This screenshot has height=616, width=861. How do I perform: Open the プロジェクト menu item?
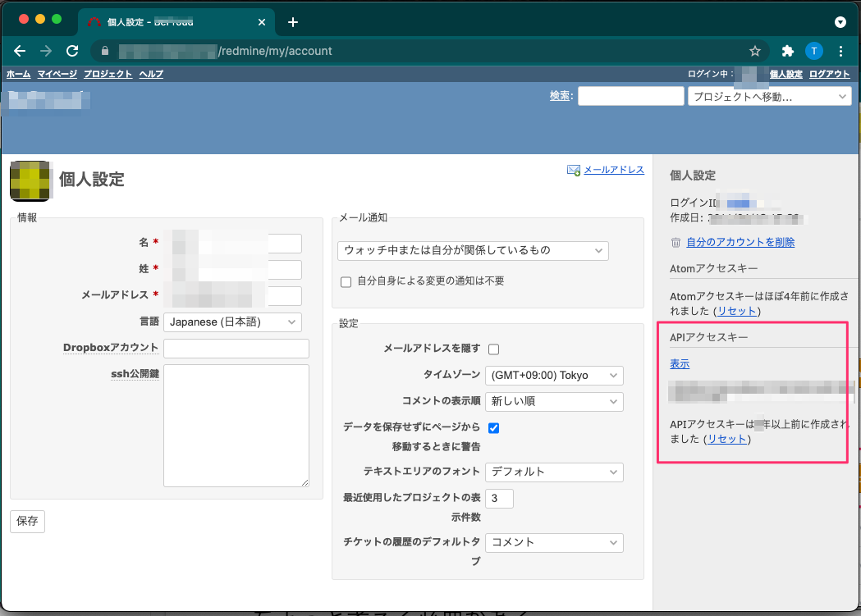(108, 73)
